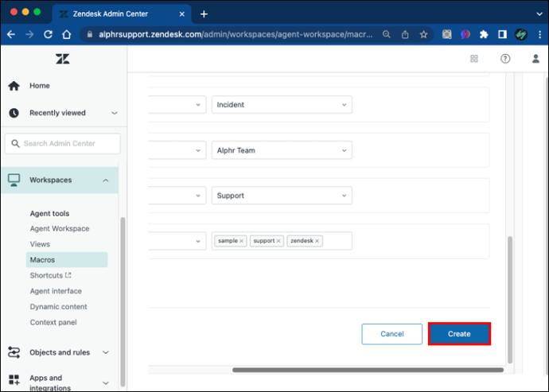This screenshot has height=392, width=549.
Task: Click the Recently viewed clock icon
Action: (x=14, y=113)
